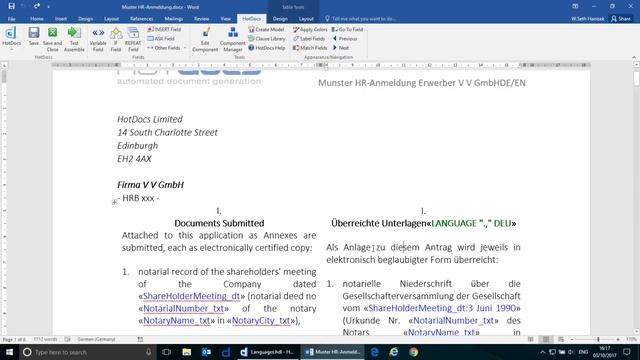Viewport: 640px width, 360px height.
Task: Click the word count in status bar
Action: (45, 340)
